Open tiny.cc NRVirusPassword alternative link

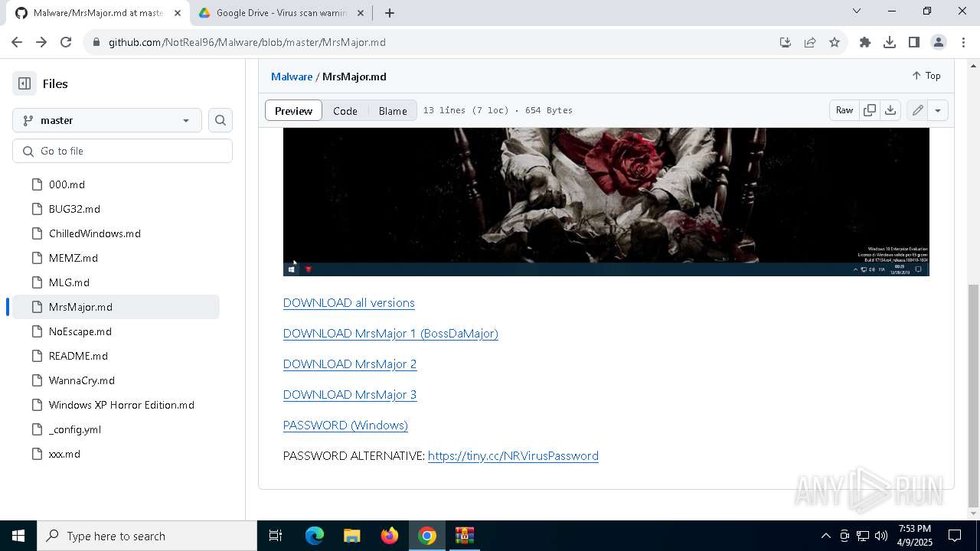click(513, 456)
